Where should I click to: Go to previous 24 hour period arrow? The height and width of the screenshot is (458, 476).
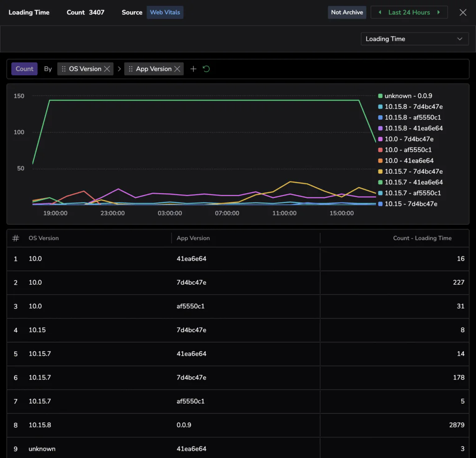(380, 13)
